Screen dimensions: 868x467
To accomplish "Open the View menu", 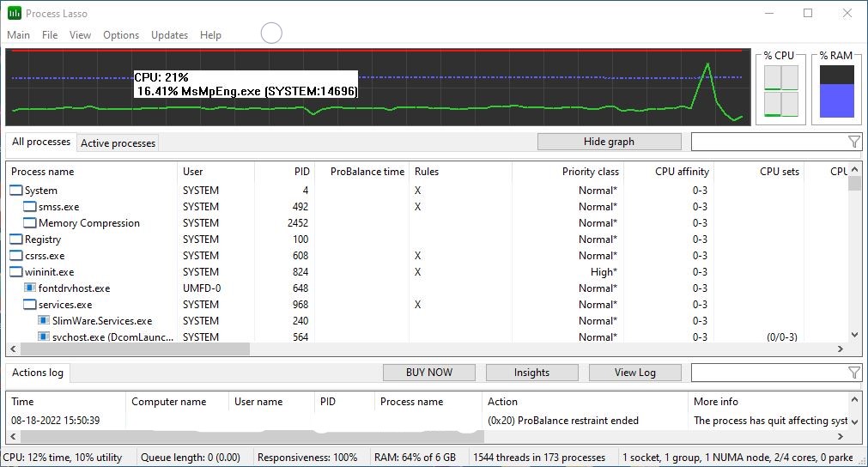I will pyautogui.click(x=80, y=35).
